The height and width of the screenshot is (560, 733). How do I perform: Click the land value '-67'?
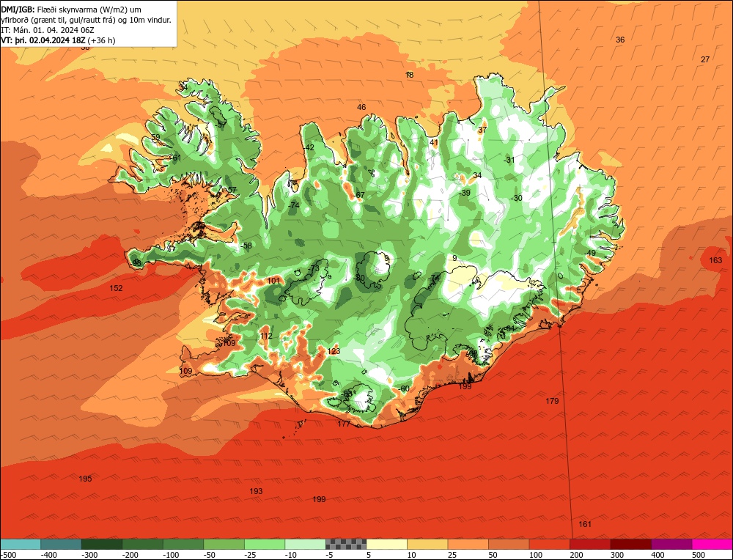359,195
